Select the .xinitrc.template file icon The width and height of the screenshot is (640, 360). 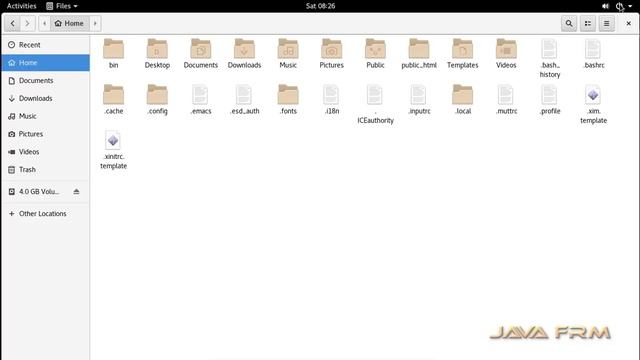pos(113,140)
